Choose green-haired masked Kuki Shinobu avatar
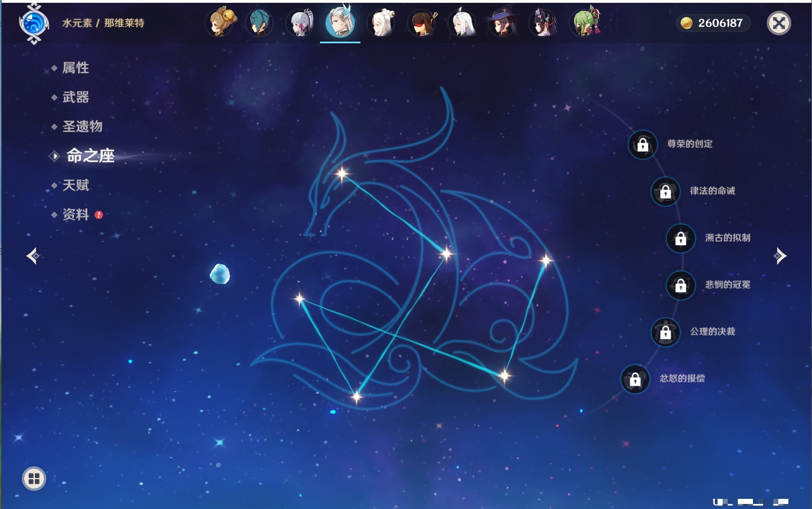The width and height of the screenshot is (812, 509). tap(585, 23)
